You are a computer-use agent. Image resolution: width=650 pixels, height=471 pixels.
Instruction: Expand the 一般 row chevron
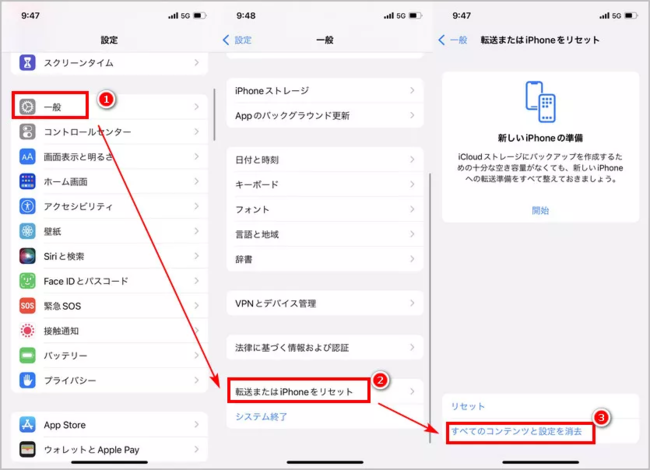pos(196,107)
